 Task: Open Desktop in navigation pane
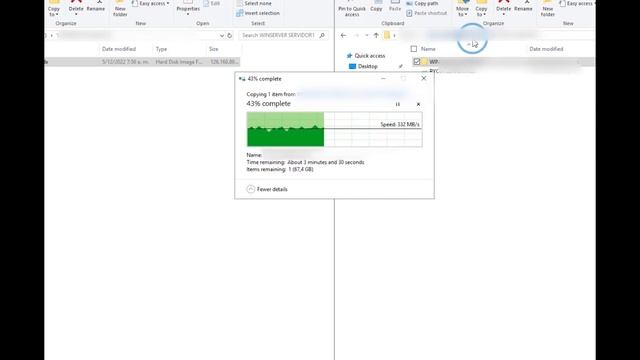click(x=363, y=66)
